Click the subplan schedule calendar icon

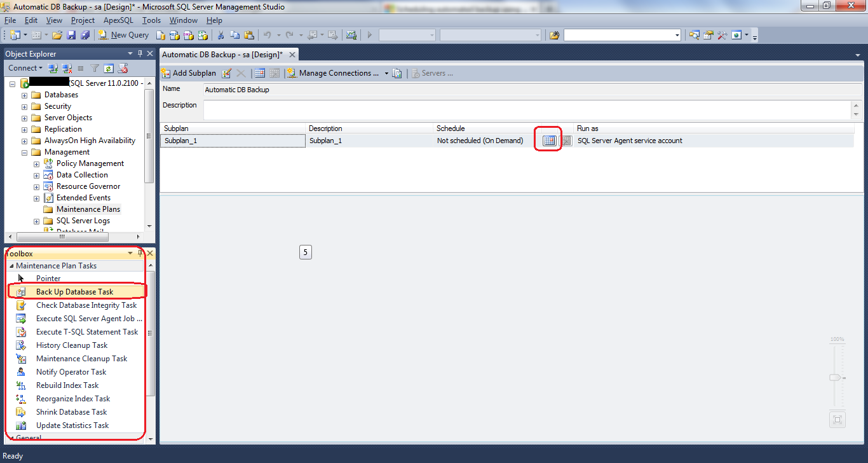pos(549,141)
